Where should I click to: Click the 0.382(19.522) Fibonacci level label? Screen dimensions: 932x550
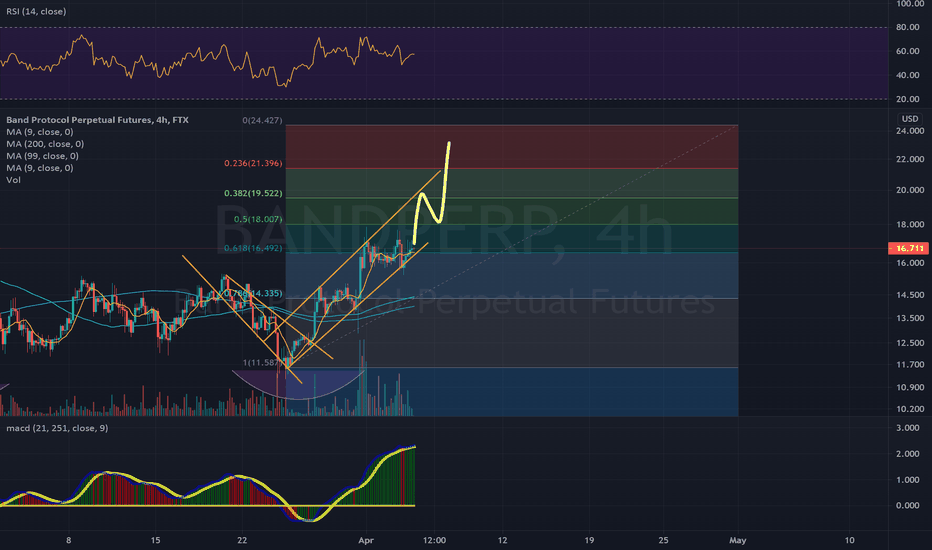[x=253, y=193]
